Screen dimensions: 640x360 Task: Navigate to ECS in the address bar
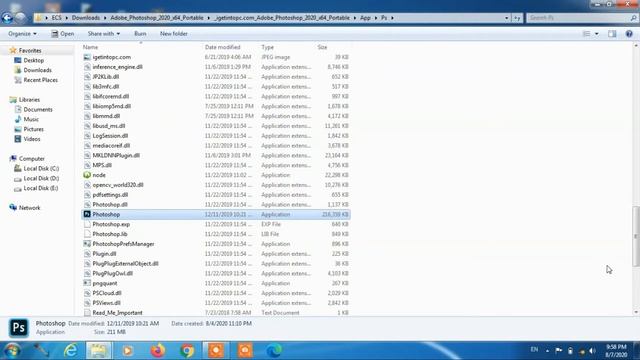(x=56, y=18)
